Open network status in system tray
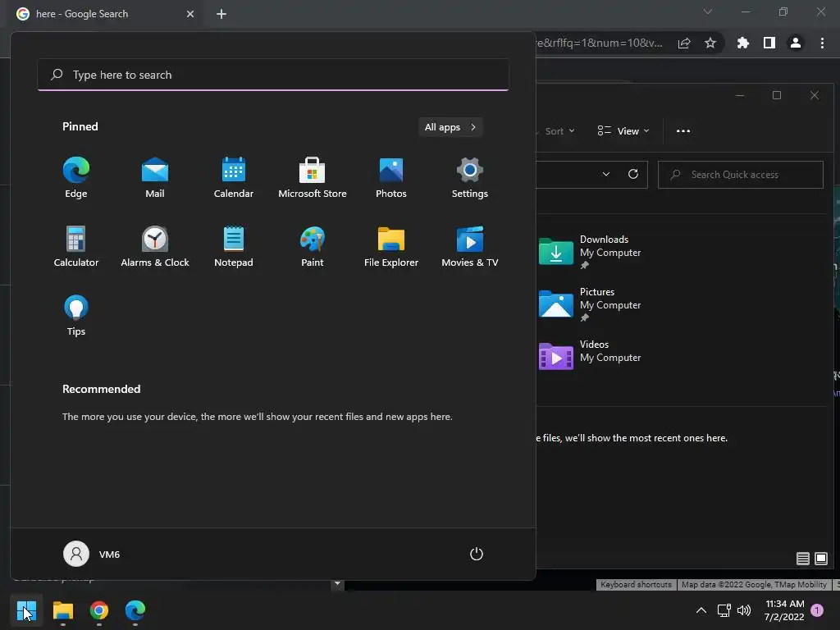Image resolution: width=840 pixels, height=630 pixels. pyautogui.click(x=724, y=610)
